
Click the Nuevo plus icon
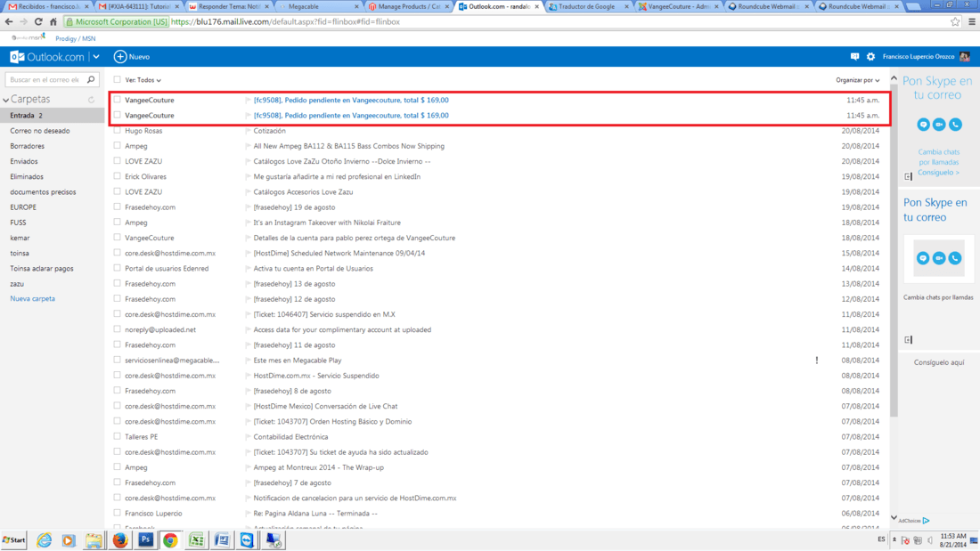click(120, 57)
